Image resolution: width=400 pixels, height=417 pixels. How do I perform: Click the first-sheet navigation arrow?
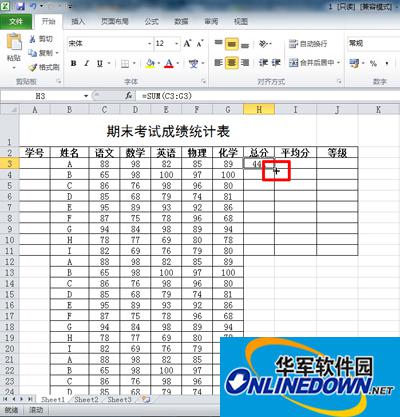(x=5, y=399)
